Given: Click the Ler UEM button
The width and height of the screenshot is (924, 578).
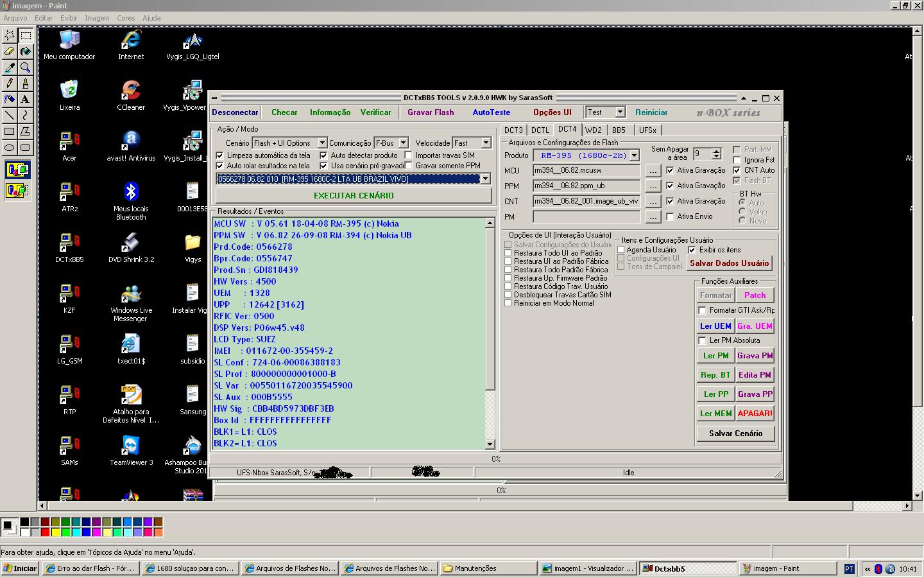Looking at the screenshot, I should (x=715, y=326).
